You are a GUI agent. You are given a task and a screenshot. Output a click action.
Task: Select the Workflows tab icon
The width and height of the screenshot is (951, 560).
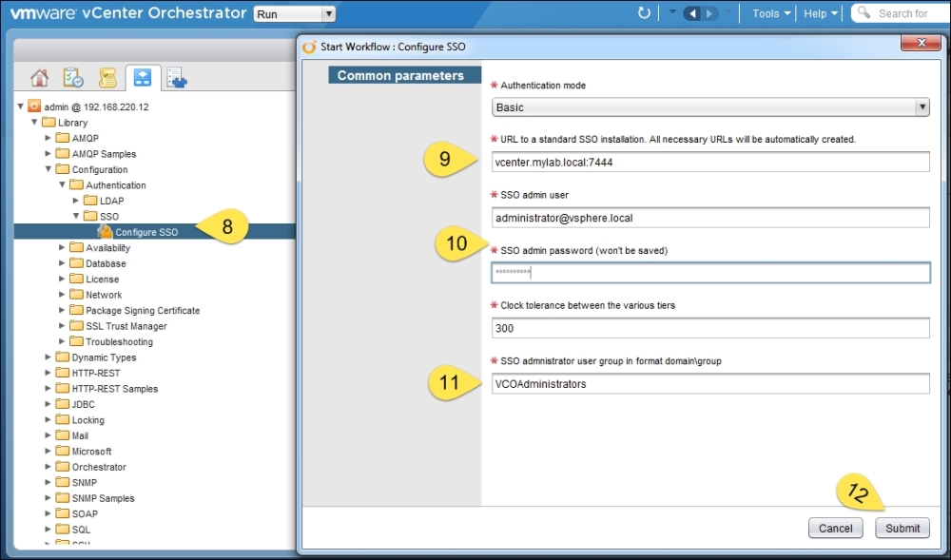click(142, 78)
